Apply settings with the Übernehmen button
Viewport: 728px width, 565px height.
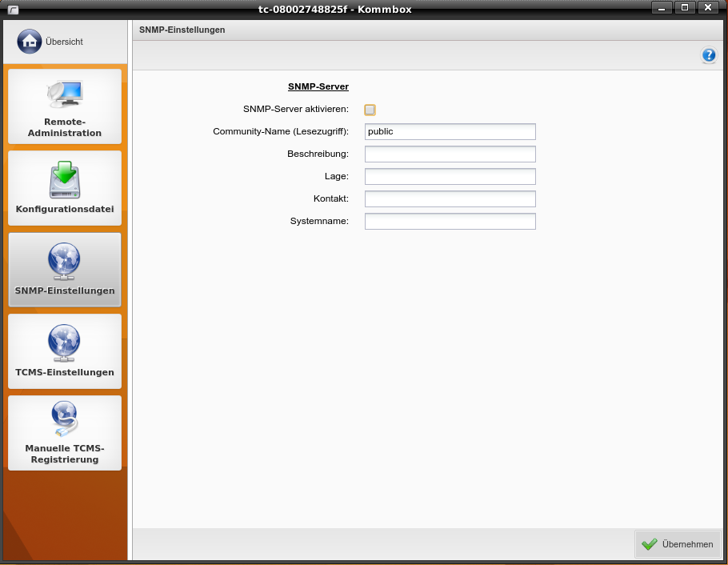tap(678, 544)
